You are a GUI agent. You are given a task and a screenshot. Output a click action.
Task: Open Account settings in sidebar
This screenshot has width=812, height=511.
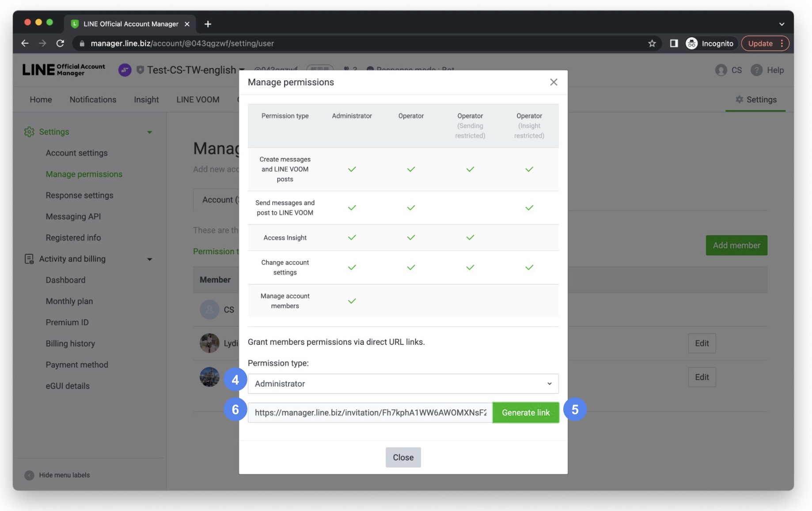(76, 153)
